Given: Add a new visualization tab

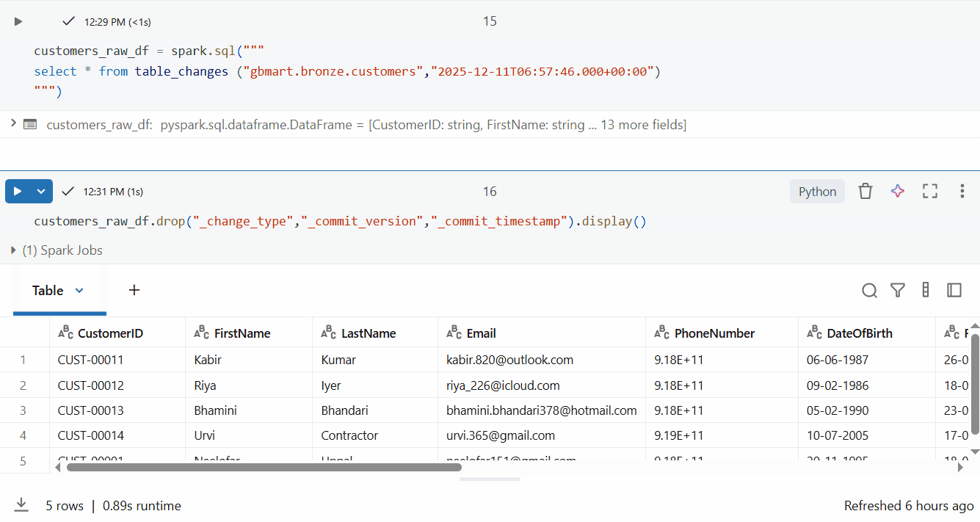Looking at the screenshot, I should click(134, 291).
